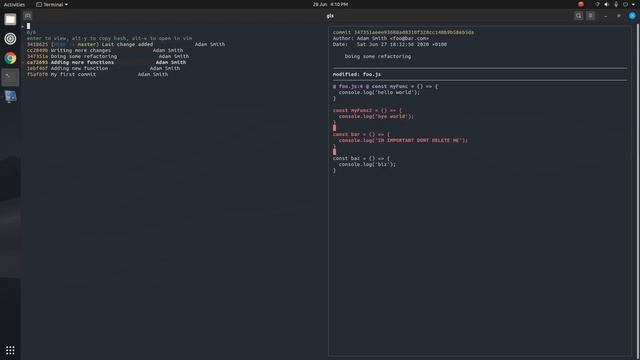Click the 'IM IMPORTANT DONT DELETE ME' line

(403, 140)
